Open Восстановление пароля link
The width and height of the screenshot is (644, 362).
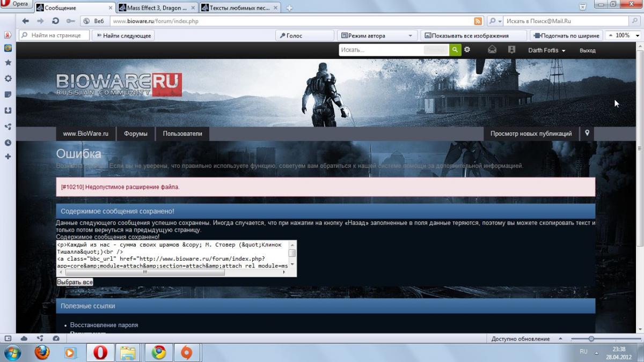(x=104, y=325)
